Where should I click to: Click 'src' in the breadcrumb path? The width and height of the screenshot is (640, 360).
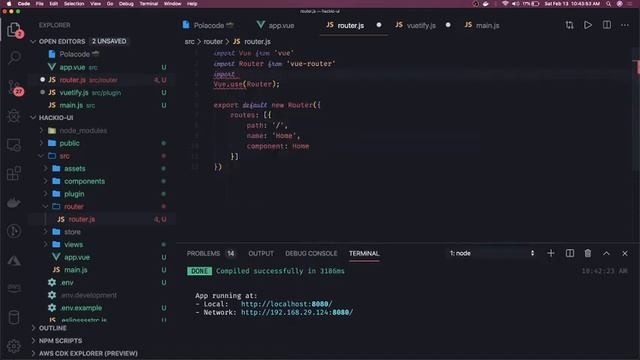click(x=189, y=42)
